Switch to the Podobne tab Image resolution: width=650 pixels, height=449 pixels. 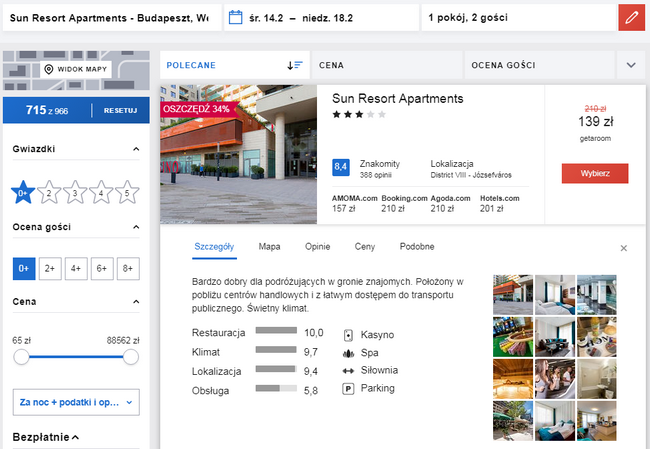417,247
